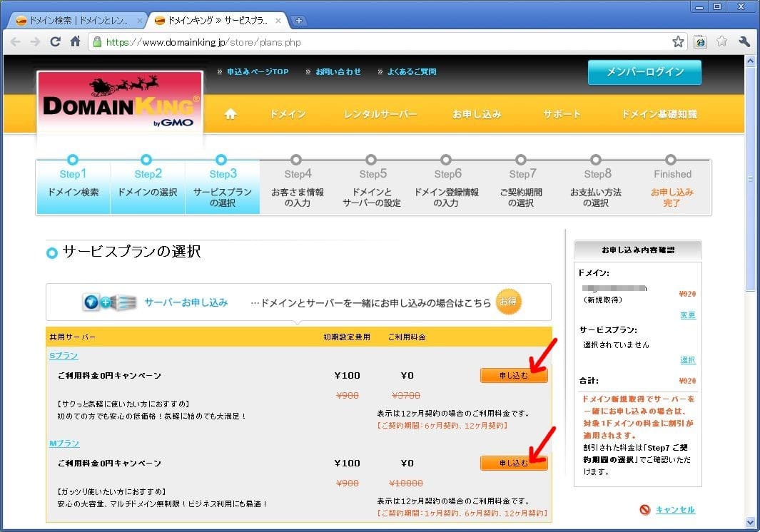
Task: Go to the browser home page icon
Action: coord(75,41)
